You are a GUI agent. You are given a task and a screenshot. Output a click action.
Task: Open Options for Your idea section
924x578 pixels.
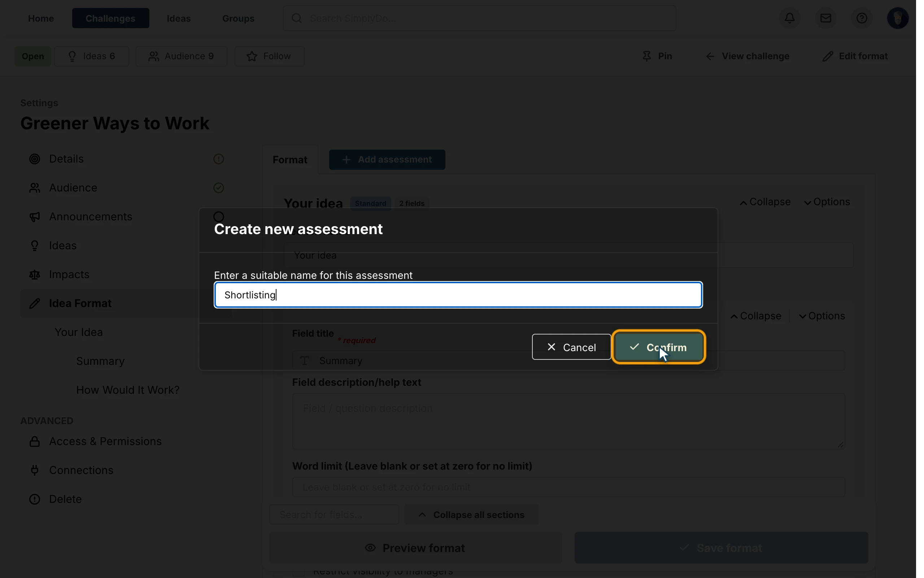pyautogui.click(x=827, y=202)
